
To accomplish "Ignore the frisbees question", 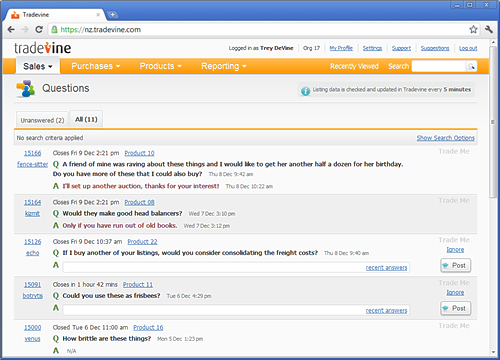I will point(455,292).
